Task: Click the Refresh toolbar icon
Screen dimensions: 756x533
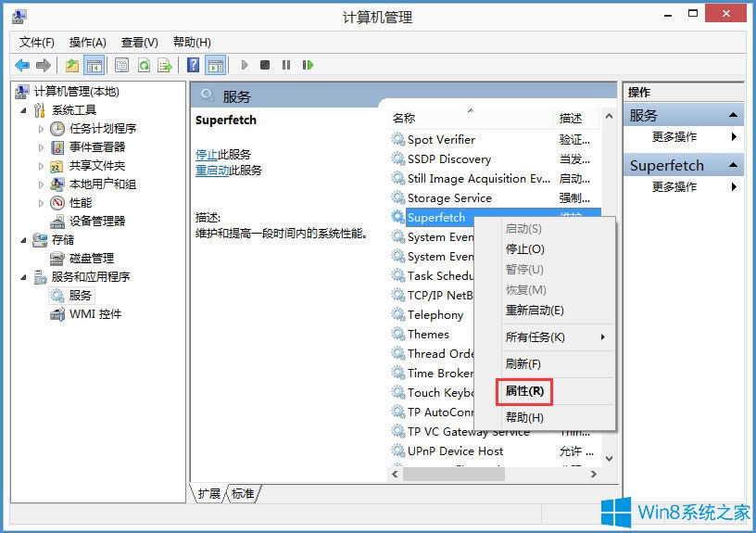Action: (x=144, y=65)
